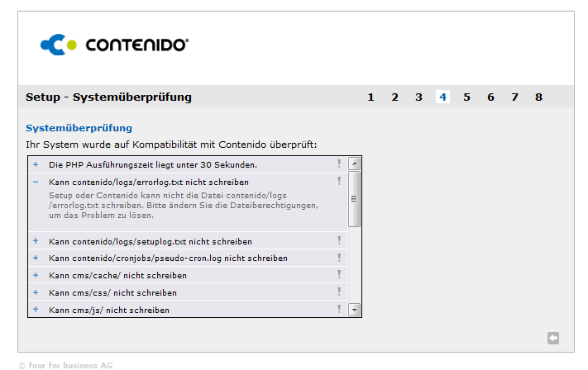Viewport: 588px width, 370px height.
Task: Click 'Kann contenido/cronjobs/pseudo-cron.log nicht schreiben' text
Action: point(168,259)
